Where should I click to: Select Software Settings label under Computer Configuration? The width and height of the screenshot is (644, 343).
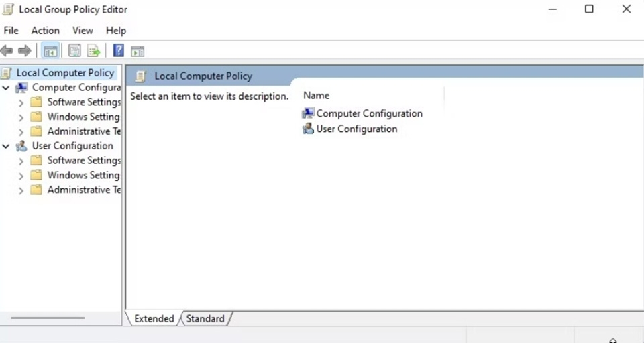click(85, 102)
